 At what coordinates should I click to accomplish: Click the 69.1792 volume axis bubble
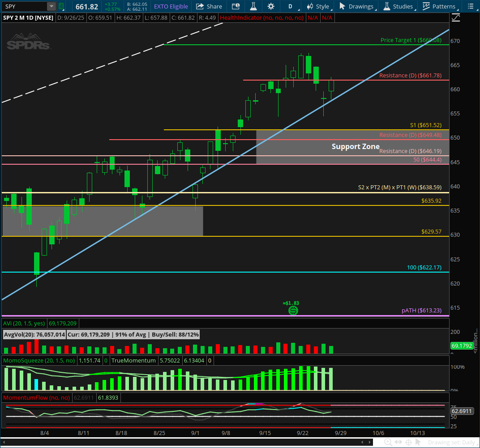pyautogui.click(x=462, y=346)
